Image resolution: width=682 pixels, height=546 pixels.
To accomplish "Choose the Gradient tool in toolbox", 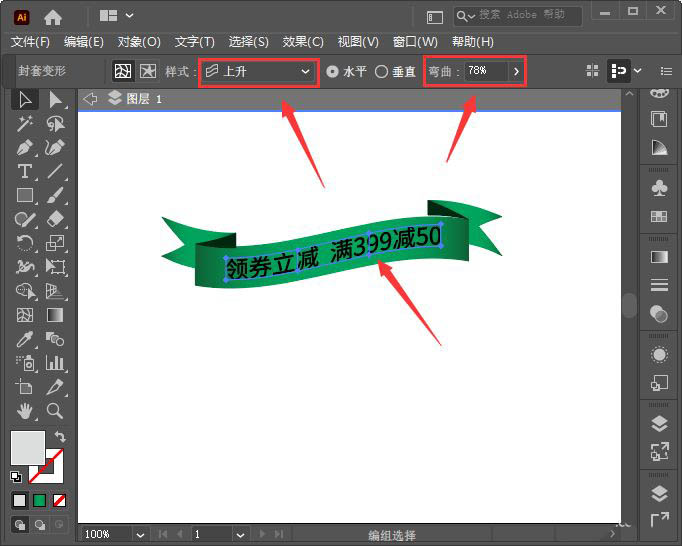I will pos(55,315).
